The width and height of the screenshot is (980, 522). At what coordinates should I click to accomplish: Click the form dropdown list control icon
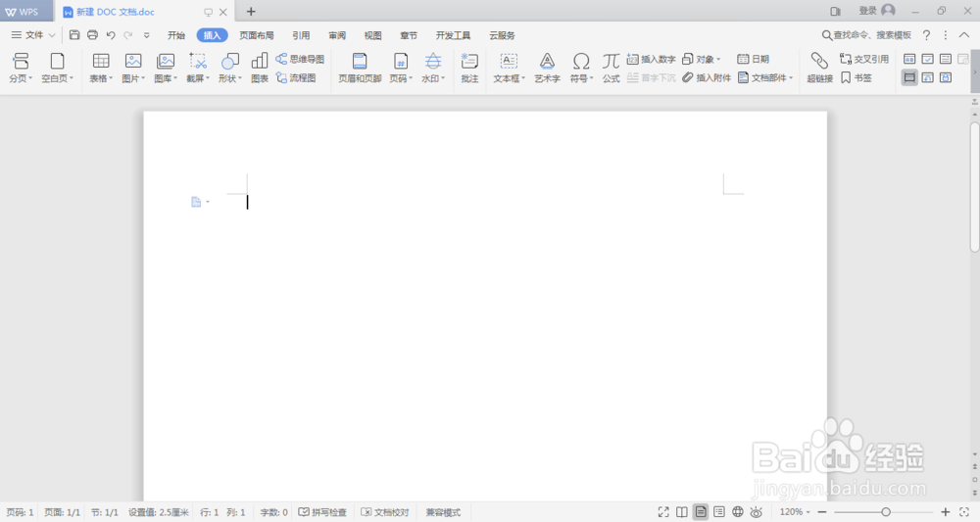(946, 59)
